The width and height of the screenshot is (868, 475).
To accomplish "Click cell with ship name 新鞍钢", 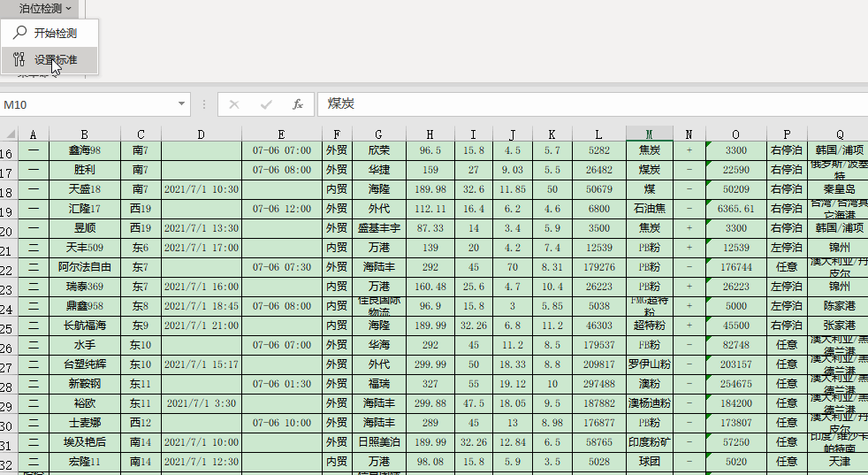I will (85, 384).
